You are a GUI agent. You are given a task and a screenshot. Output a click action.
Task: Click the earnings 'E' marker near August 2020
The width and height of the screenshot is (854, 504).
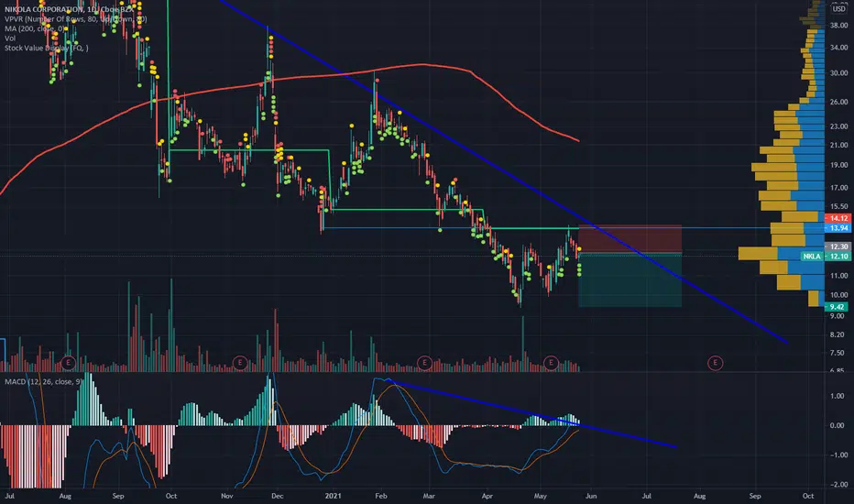point(68,362)
